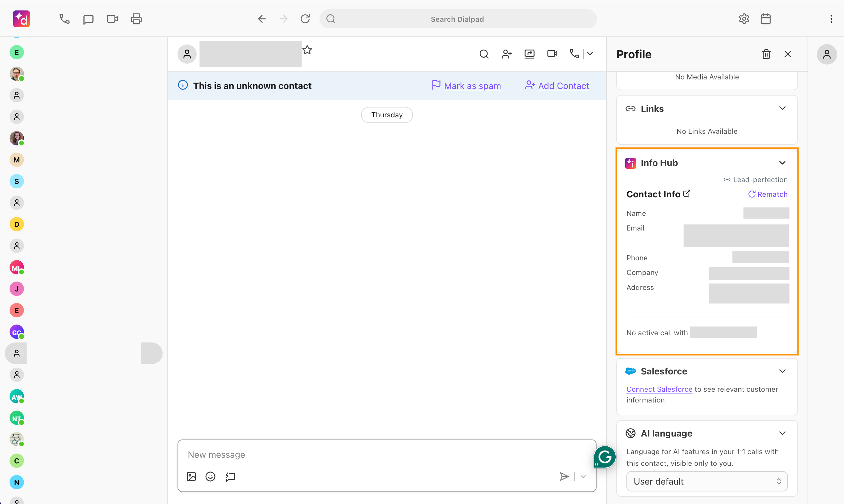
Task: Collapse the Info Hub section
Action: tap(782, 163)
